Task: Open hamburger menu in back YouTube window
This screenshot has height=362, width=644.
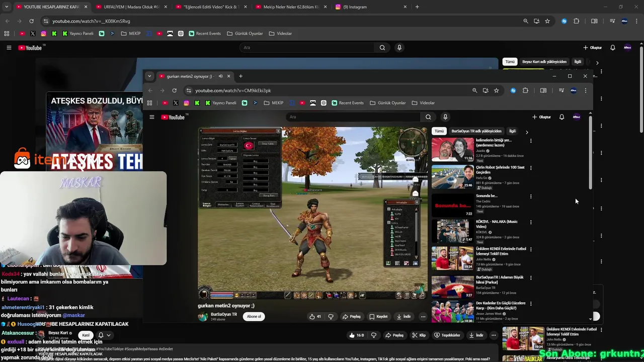Action: pyautogui.click(x=9, y=48)
